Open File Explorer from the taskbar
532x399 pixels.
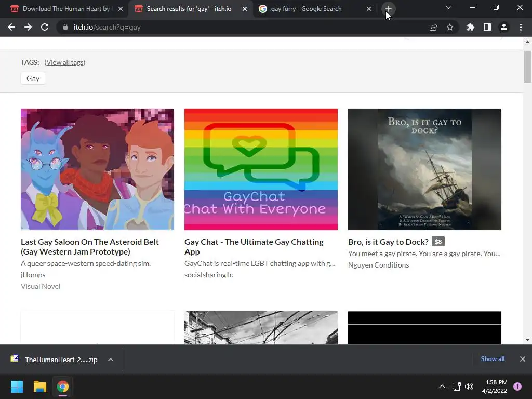39,387
